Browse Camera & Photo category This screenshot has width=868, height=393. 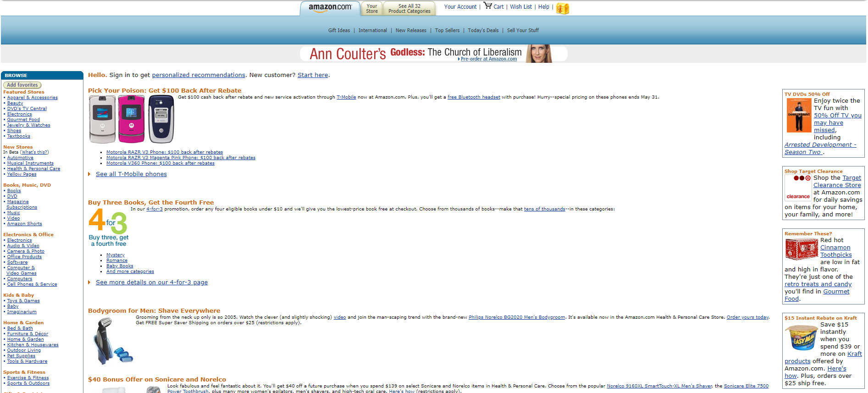click(26, 251)
